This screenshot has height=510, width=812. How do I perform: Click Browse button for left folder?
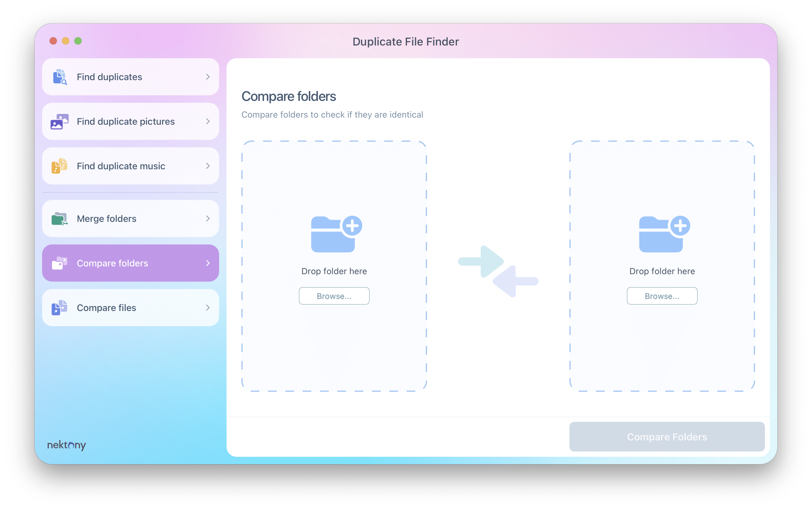click(334, 296)
